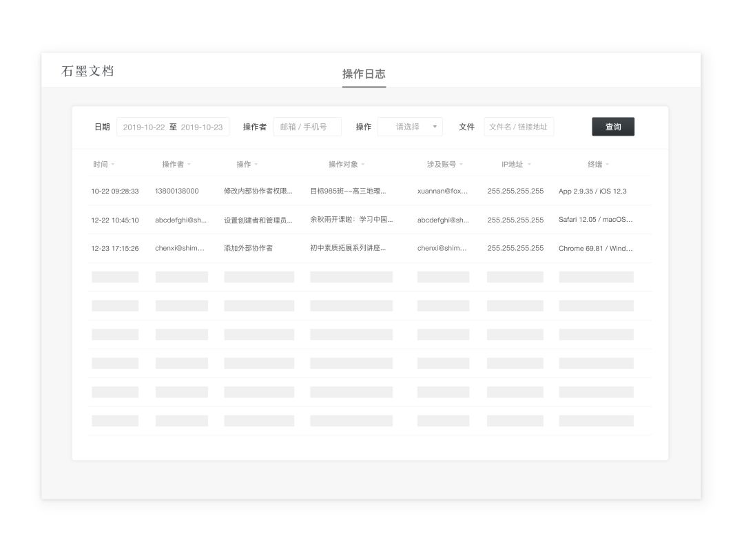This screenshot has width=744, height=560.
Task: Click operator 13800138000 cell
Action: tap(177, 191)
